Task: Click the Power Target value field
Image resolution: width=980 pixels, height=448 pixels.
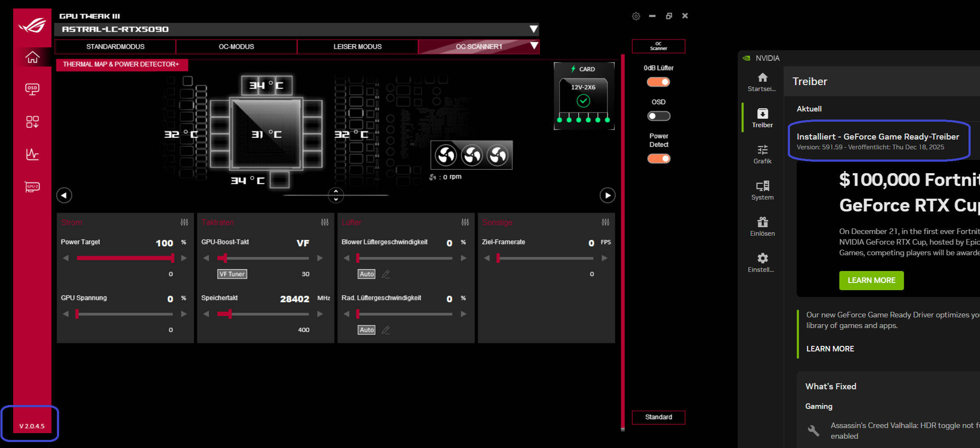Action: click(165, 243)
